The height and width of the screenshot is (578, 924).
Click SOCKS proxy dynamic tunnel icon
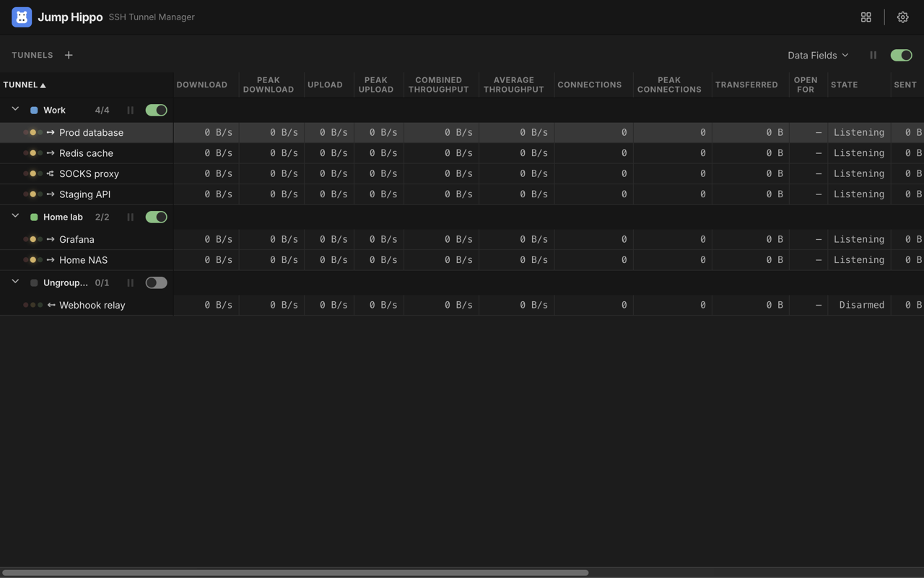click(51, 173)
